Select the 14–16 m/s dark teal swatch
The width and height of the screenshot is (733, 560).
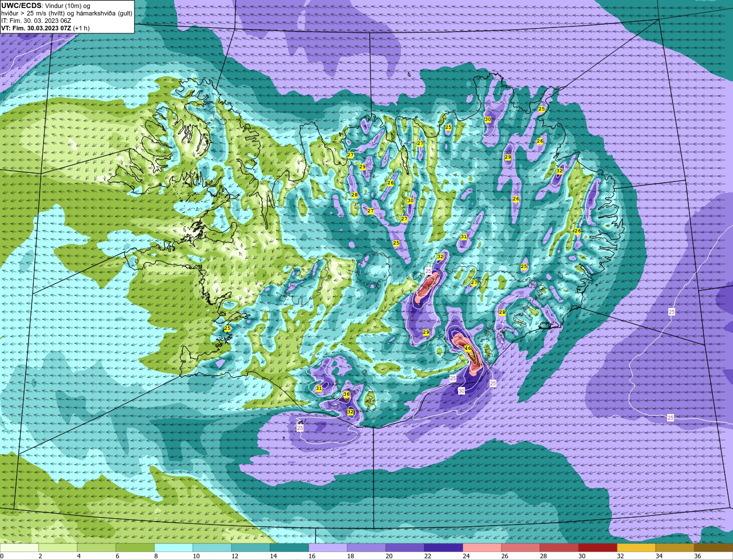289,547
